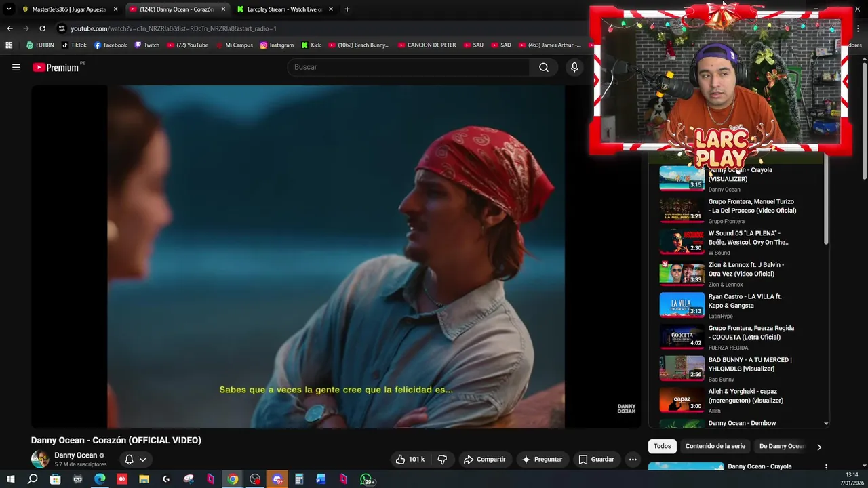Open Mi Campus bookmark
The width and height of the screenshot is (868, 488).
click(x=234, y=45)
